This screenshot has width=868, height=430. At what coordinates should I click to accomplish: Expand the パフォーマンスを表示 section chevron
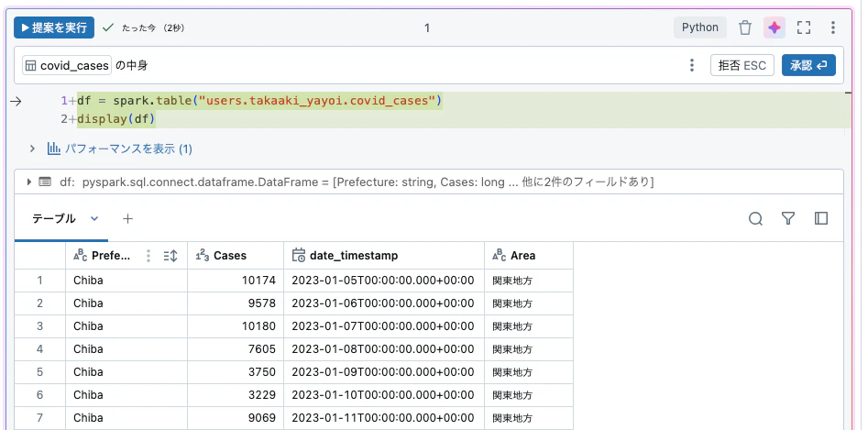point(33,149)
